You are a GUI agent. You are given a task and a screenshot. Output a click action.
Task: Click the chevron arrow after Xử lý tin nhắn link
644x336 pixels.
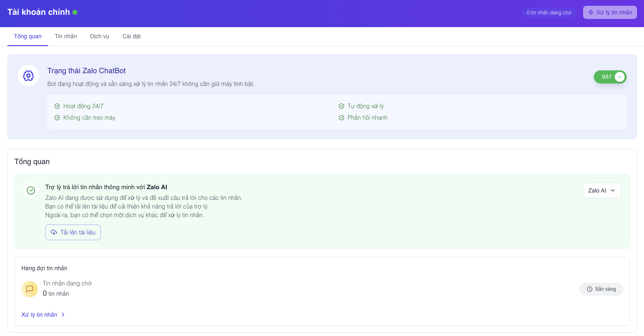click(63, 315)
